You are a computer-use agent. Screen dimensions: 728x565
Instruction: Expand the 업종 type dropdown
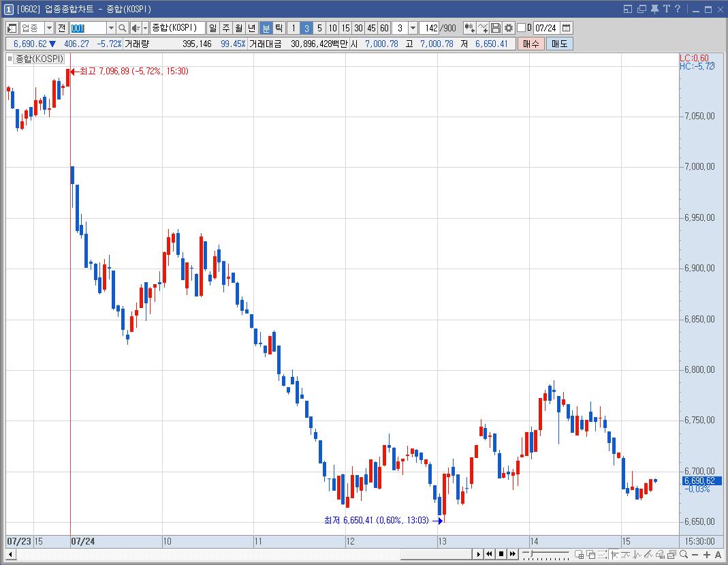49,28
